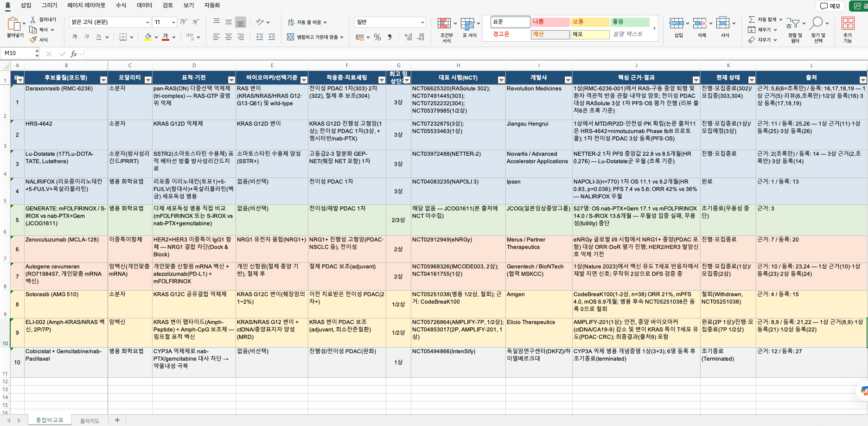The image size is (868, 426).
Task: Apply the yellow fill color
Action: pos(148,37)
